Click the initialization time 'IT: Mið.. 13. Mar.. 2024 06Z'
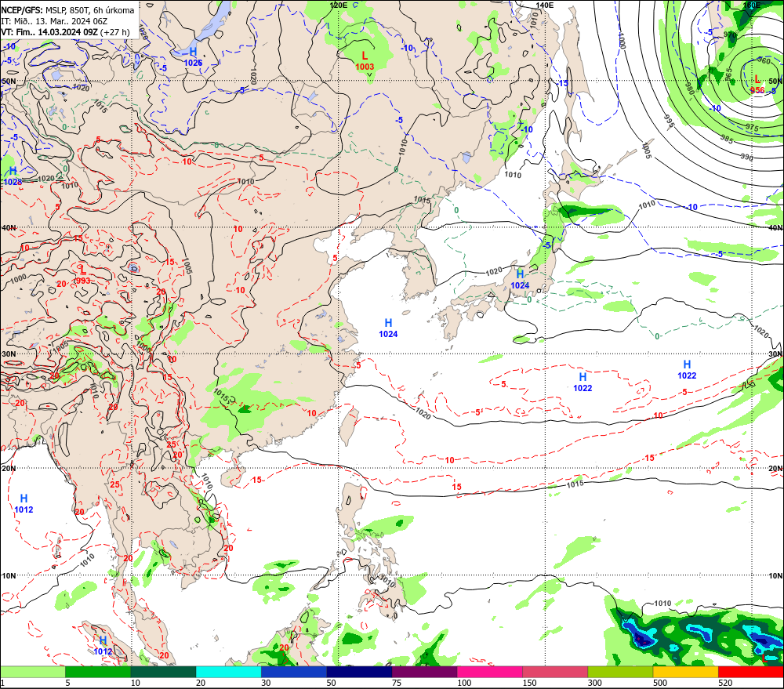784x689 pixels. [x=54, y=21]
